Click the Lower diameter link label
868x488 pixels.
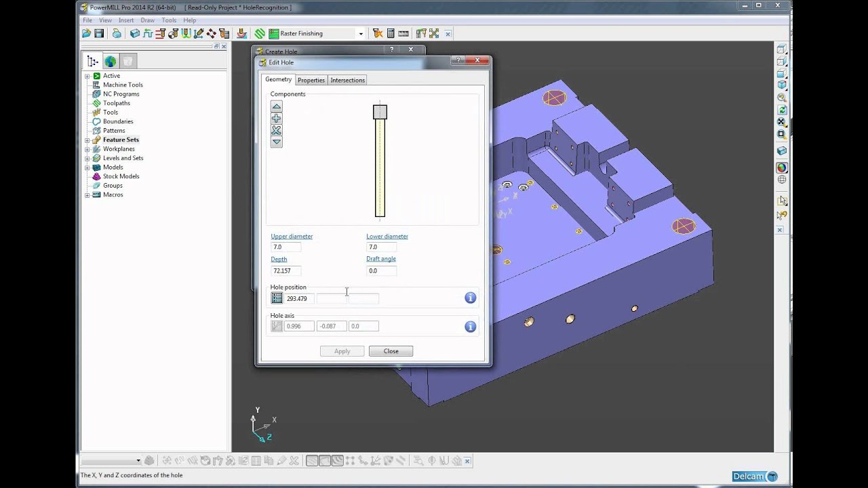click(x=387, y=237)
